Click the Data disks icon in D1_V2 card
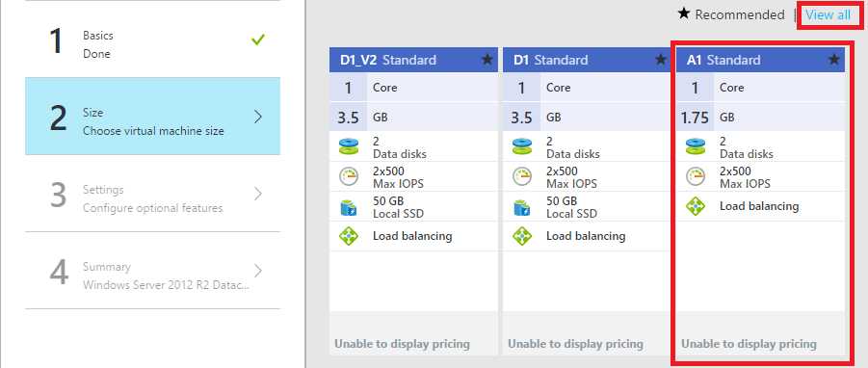 click(x=350, y=146)
